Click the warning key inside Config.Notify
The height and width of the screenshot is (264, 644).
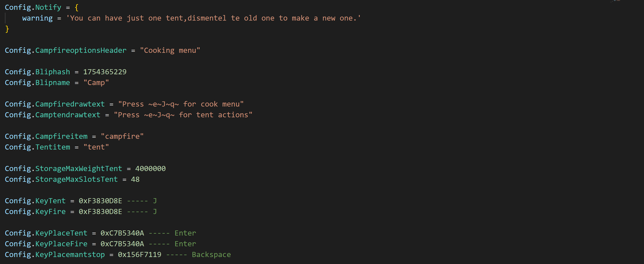click(37, 18)
